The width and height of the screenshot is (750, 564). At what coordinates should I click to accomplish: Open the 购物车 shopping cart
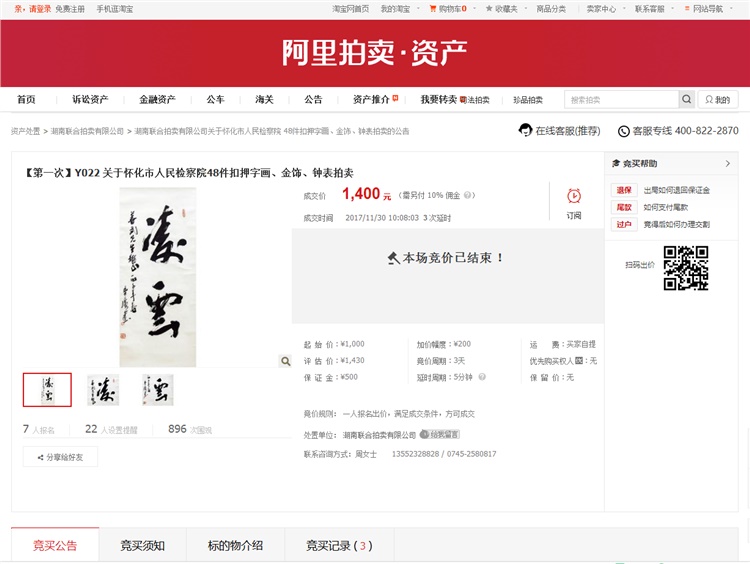coord(446,8)
